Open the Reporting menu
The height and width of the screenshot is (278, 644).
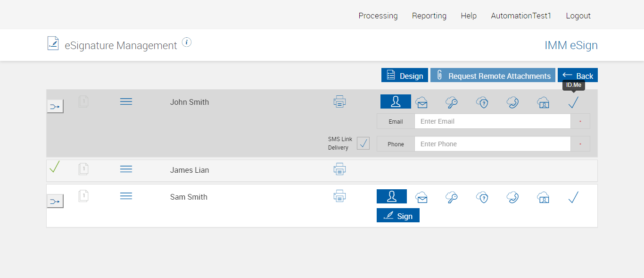pos(429,16)
